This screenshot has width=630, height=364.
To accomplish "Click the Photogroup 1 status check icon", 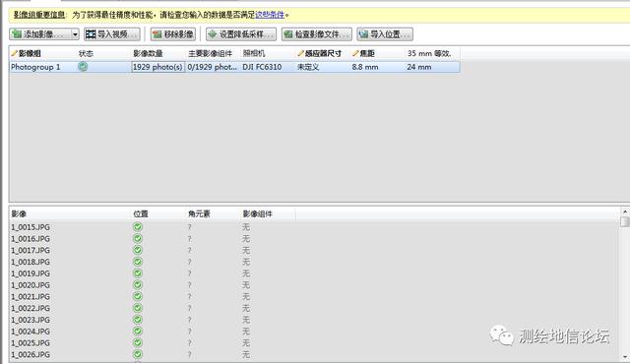I will coord(83,67).
